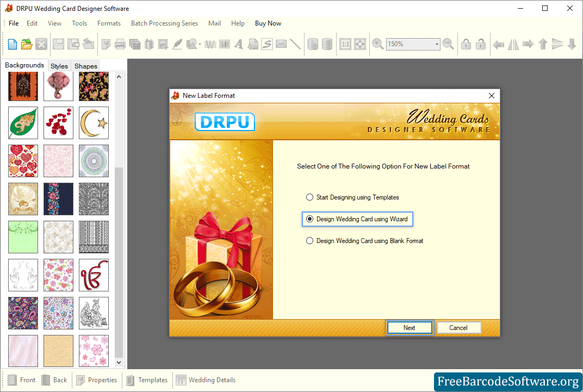Click the closed padlock lock icon
This screenshot has height=392, width=583.
[466, 44]
